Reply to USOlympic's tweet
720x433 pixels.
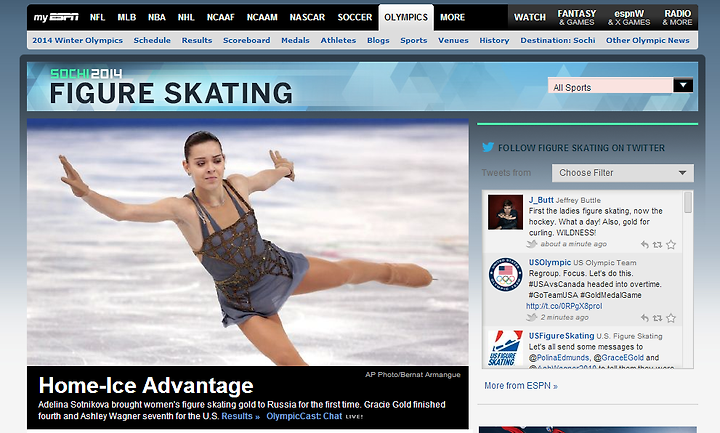pos(645,318)
